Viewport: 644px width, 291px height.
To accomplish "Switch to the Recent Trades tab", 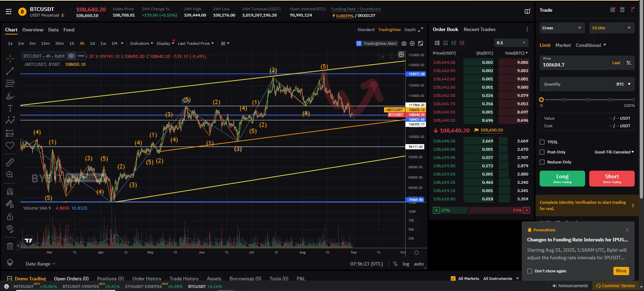I will pyautogui.click(x=479, y=29).
